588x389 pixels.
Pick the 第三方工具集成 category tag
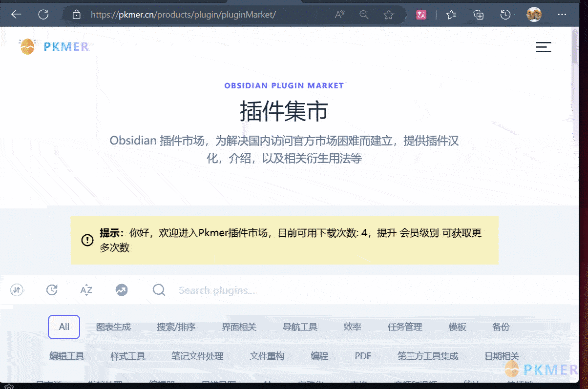428,356
